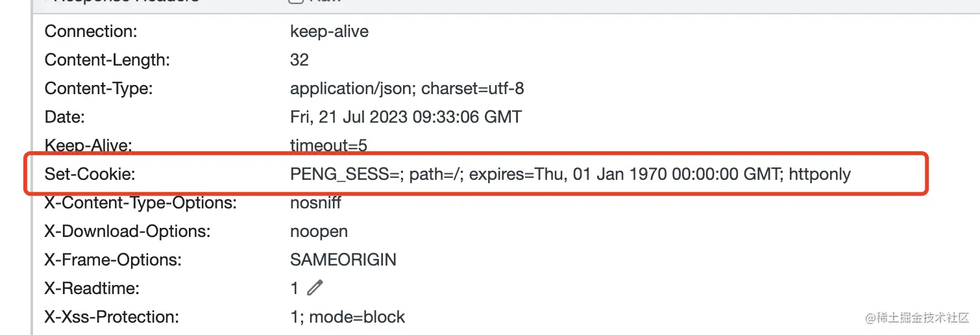Select the noopen header value
980x335 pixels.
pos(319,231)
